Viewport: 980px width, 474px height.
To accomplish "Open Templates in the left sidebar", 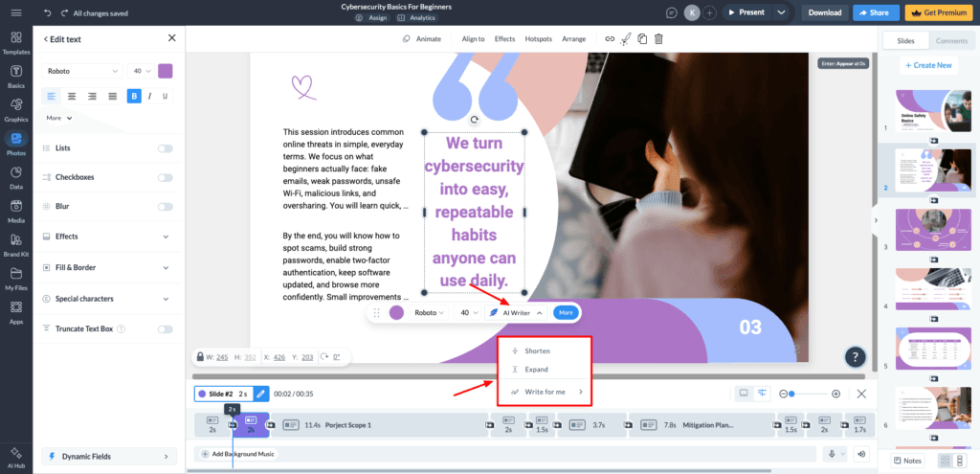I will 16,42.
